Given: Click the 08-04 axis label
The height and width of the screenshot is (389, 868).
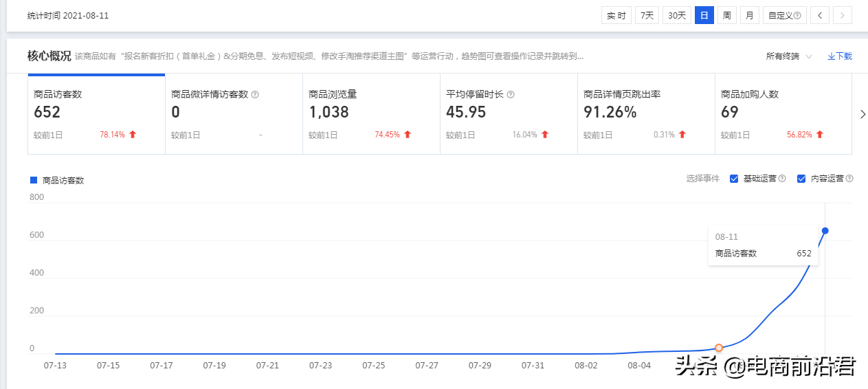Looking at the screenshot, I should [639, 366].
